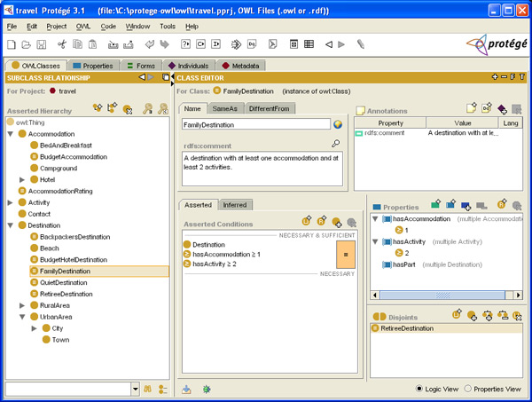The image size is (532, 402).
Task: Collapse the Destination tree node
Action: coord(11,225)
